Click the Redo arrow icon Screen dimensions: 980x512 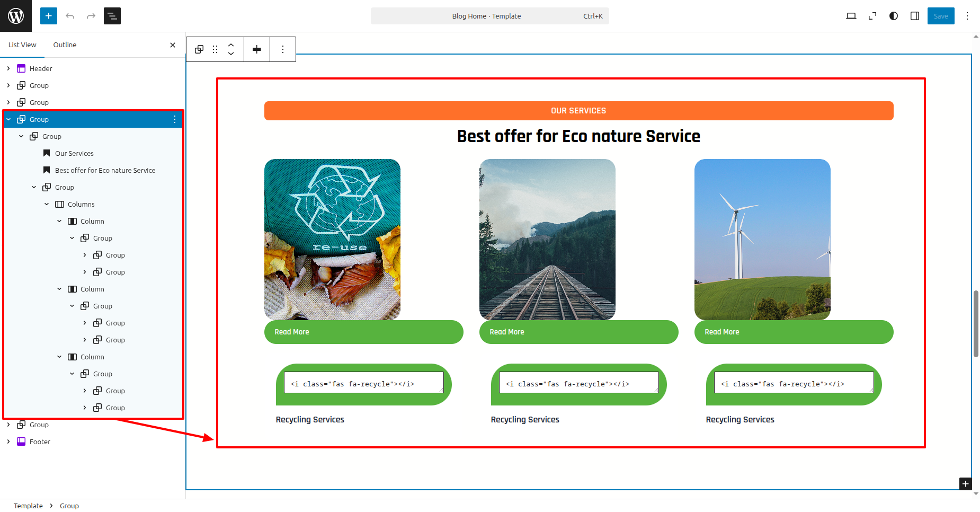91,16
